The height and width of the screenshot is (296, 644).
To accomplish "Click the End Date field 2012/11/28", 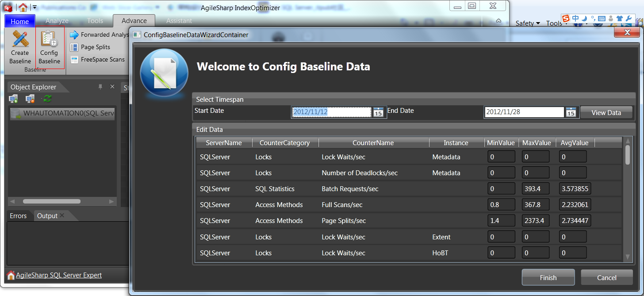I will (x=524, y=112).
